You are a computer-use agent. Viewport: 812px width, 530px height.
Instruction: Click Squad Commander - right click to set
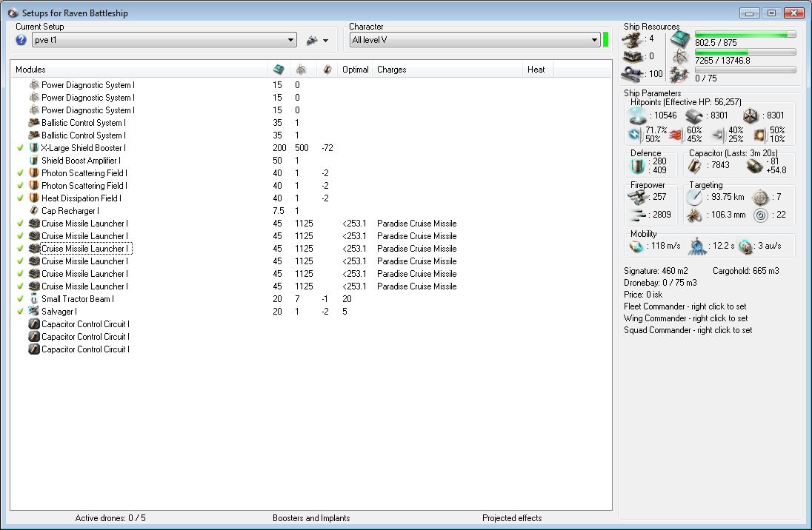click(688, 330)
